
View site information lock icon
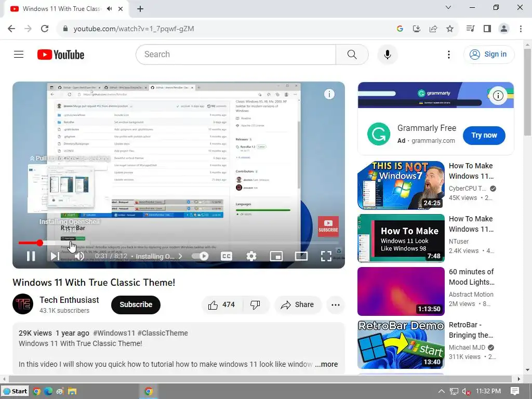tap(65, 29)
